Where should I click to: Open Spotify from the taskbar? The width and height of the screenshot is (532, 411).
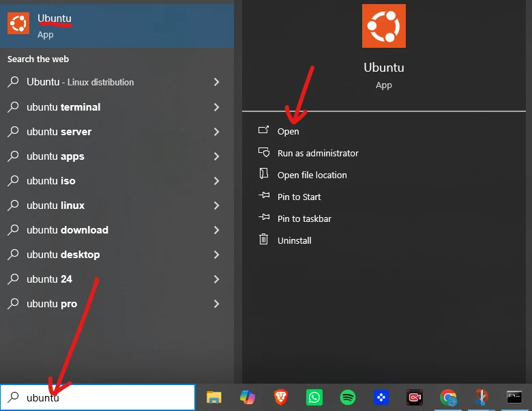(x=347, y=397)
